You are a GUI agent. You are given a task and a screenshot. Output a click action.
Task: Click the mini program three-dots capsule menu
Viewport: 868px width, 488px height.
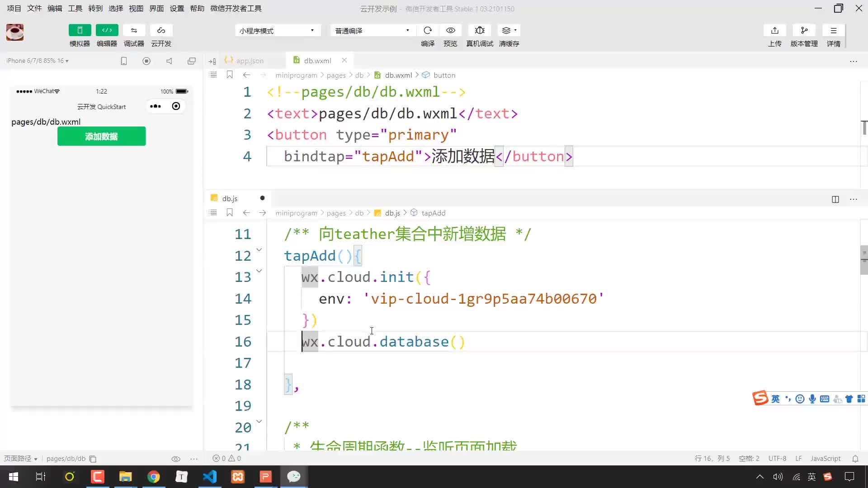156,106
